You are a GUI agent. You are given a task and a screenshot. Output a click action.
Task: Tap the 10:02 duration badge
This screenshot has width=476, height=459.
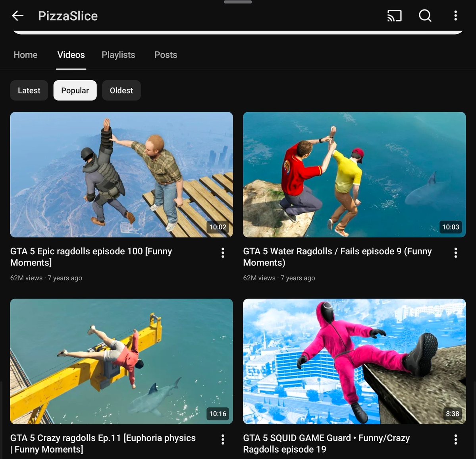tap(218, 227)
